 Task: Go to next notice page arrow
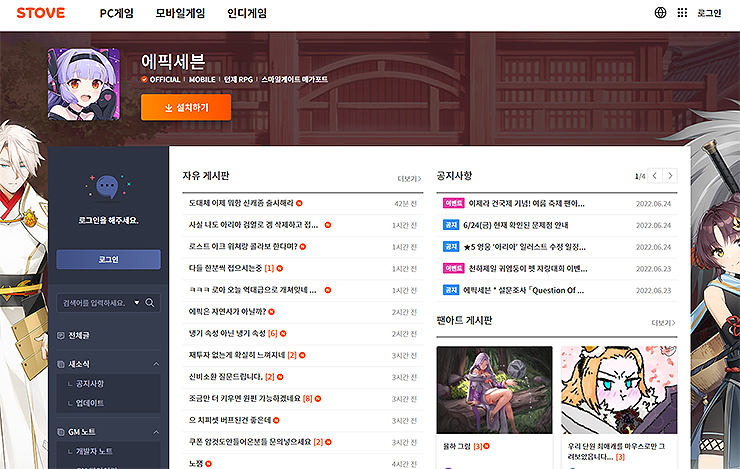[x=670, y=176]
